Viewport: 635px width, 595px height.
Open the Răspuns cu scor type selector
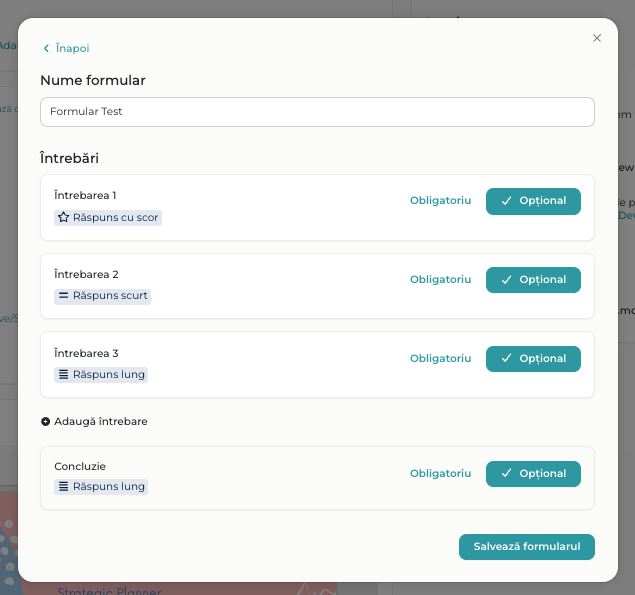click(x=108, y=217)
